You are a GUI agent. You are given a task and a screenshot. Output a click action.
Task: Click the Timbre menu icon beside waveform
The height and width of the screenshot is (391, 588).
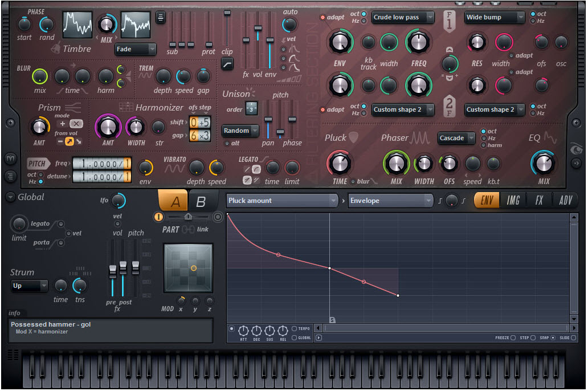[x=161, y=18]
